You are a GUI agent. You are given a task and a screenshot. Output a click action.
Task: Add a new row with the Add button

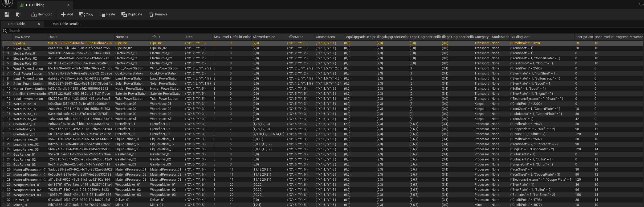(67, 14)
